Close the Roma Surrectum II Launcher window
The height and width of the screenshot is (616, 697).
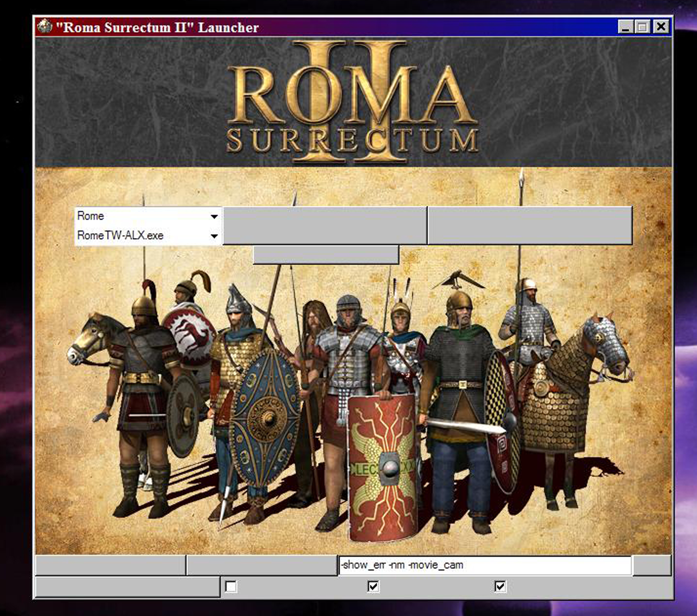pyautogui.click(x=661, y=27)
